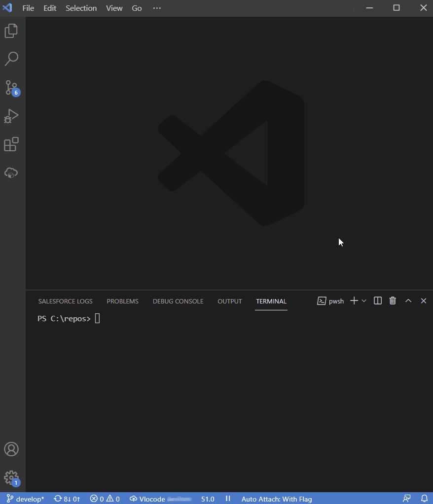
Task: Switch to the Debug Console tab
Action: (178, 301)
